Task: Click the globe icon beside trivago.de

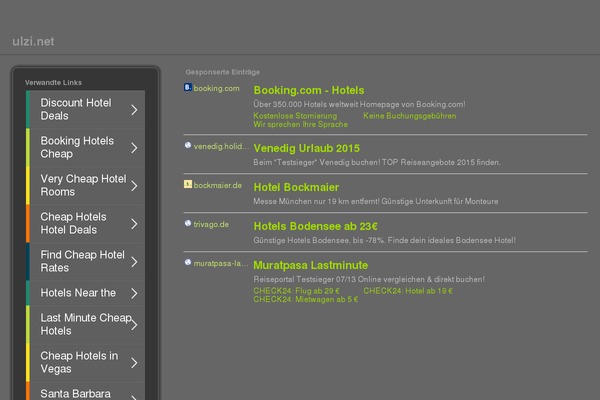Action: pyautogui.click(x=188, y=224)
